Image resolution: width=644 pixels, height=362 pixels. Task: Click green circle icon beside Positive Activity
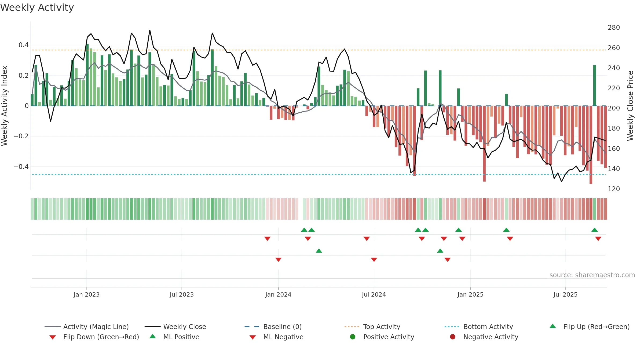(x=353, y=337)
